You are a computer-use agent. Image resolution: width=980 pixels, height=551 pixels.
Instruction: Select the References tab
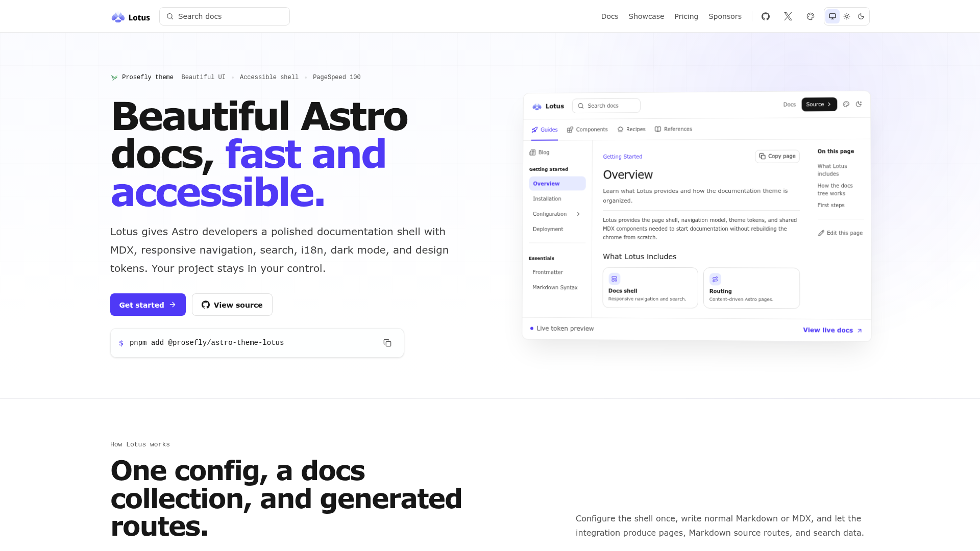point(673,129)
